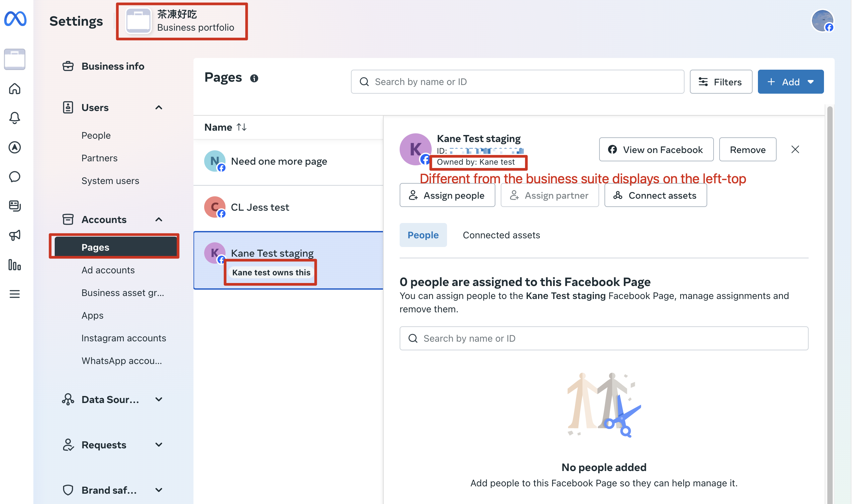Click the Kane Test staging large avatar

415,149
